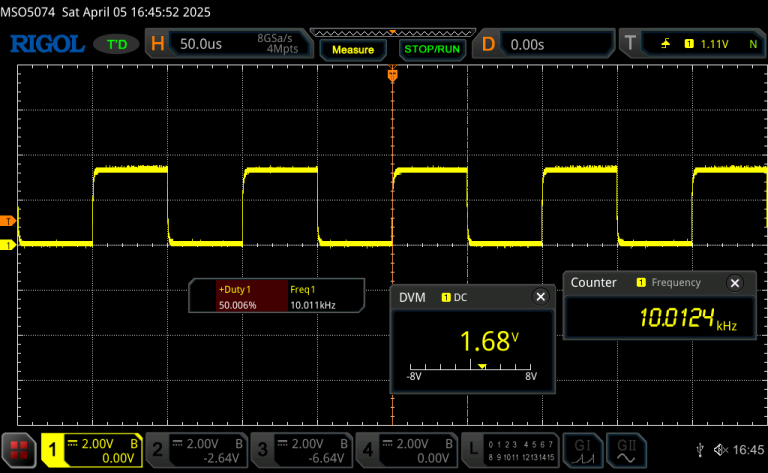Close the Counter frequency panel
The width and height of the screenshot is (768, 473).
click(738, 283)
